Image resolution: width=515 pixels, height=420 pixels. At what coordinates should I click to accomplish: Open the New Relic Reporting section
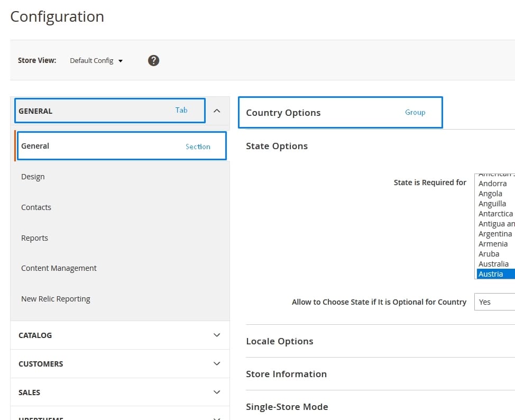point(56,299)
